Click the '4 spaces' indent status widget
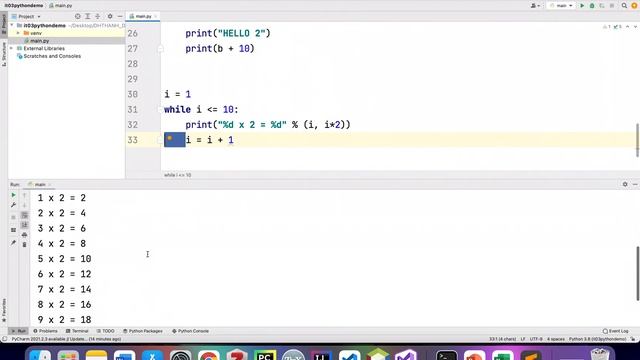Viewport: 640px width, 360px height. pyautogui.click(x=556, y=339)
